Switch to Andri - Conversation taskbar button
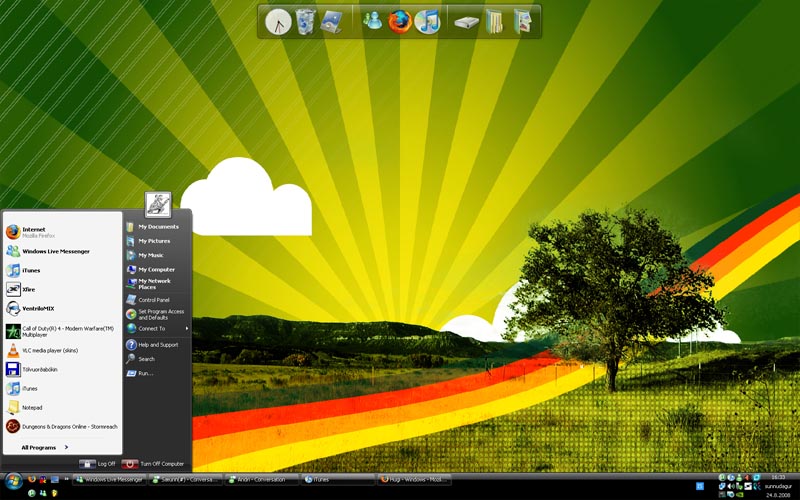Viewport: 800px width, 500px height. [262, 480]
